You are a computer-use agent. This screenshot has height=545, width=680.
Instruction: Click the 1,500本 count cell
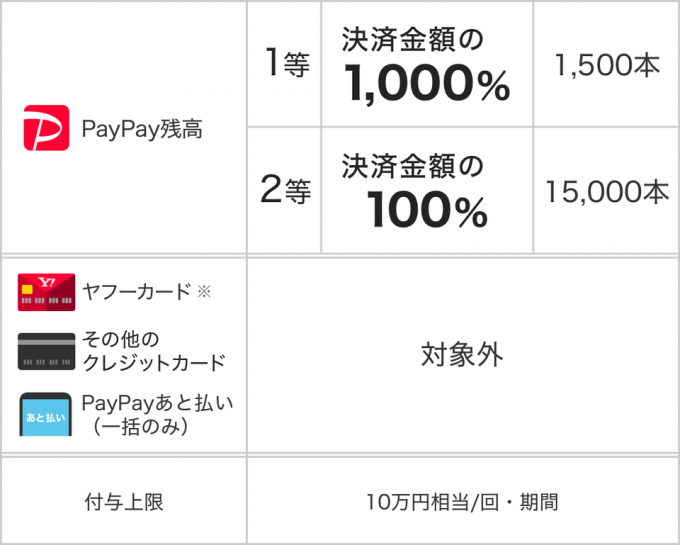(606, 64)
